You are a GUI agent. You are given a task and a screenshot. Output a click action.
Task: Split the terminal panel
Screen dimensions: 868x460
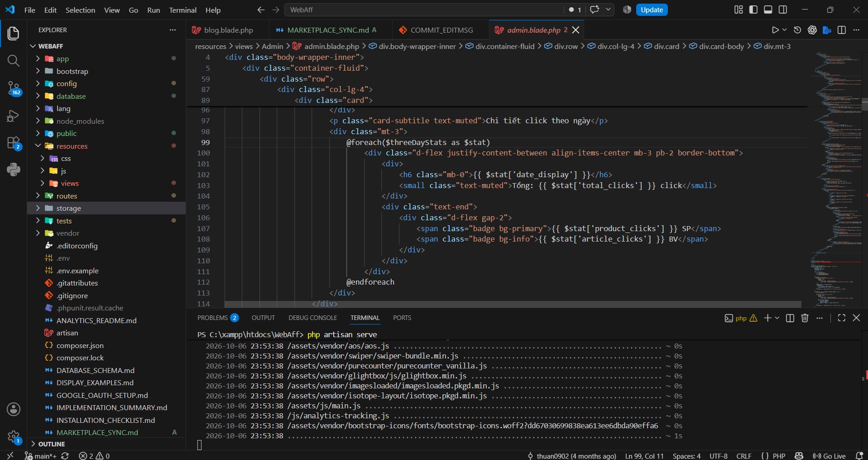click(790, 318)
